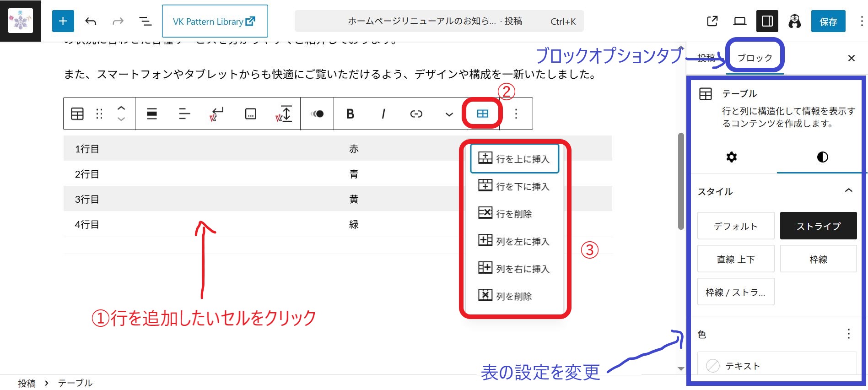Select the ストライプ table style

point(818,226)
